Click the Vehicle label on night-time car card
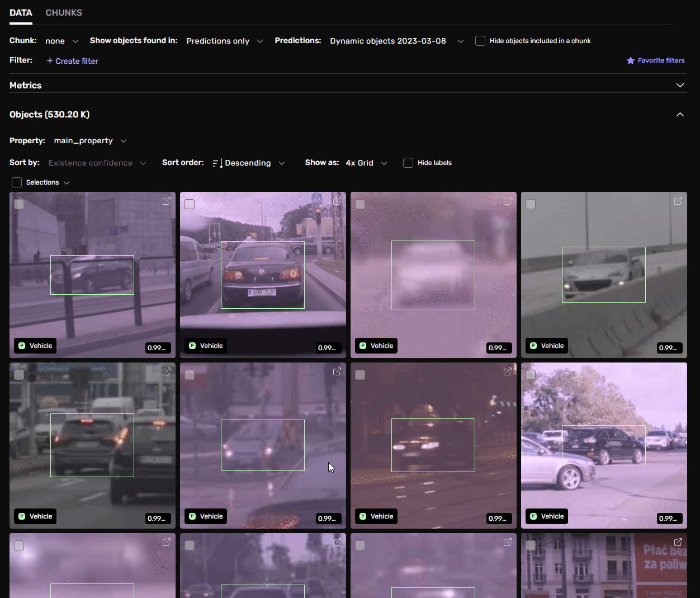Screen dimensions: 700x598 point(376,516)
